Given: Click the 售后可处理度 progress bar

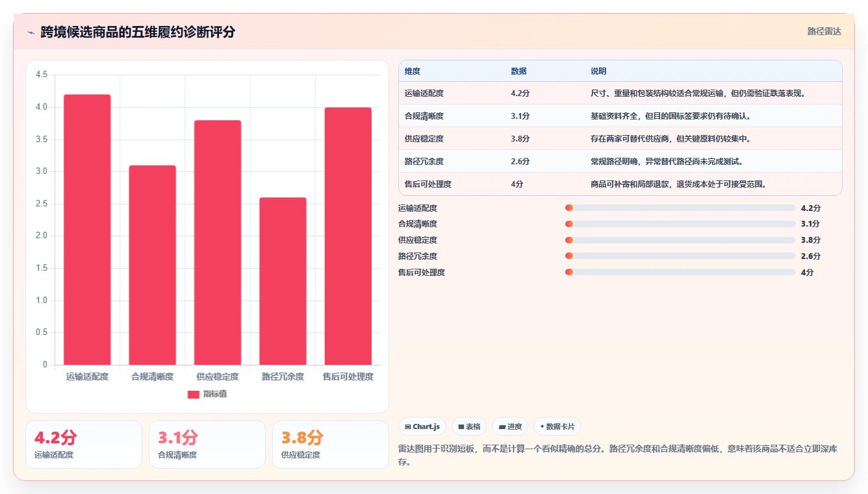Looking at the screenshot, I should tap(680, 272).
